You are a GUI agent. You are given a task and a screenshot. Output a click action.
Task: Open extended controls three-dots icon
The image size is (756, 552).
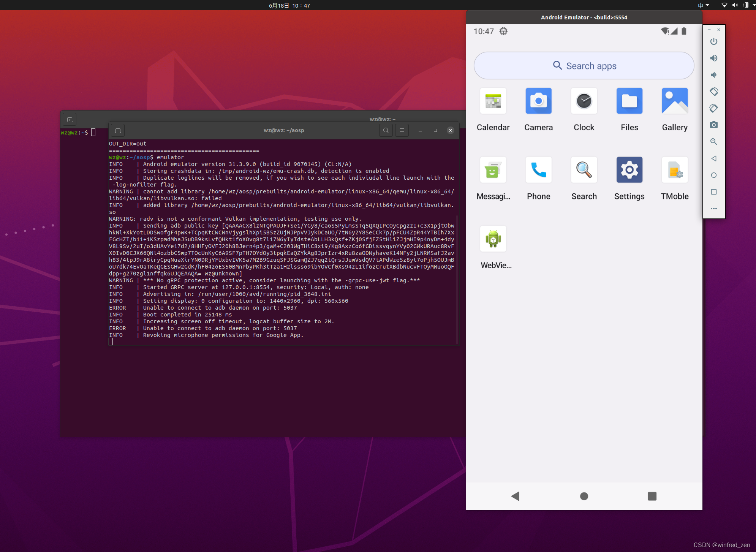(714, 209)
